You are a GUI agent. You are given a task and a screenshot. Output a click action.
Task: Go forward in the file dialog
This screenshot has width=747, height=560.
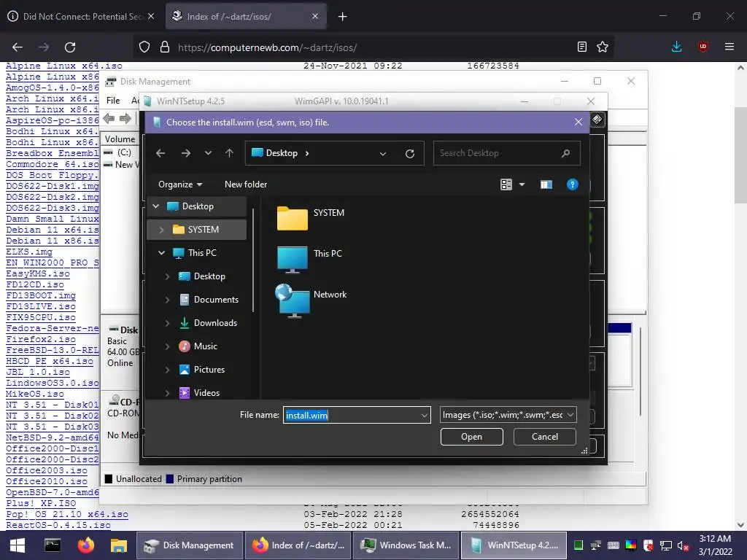tap(186, 153)
